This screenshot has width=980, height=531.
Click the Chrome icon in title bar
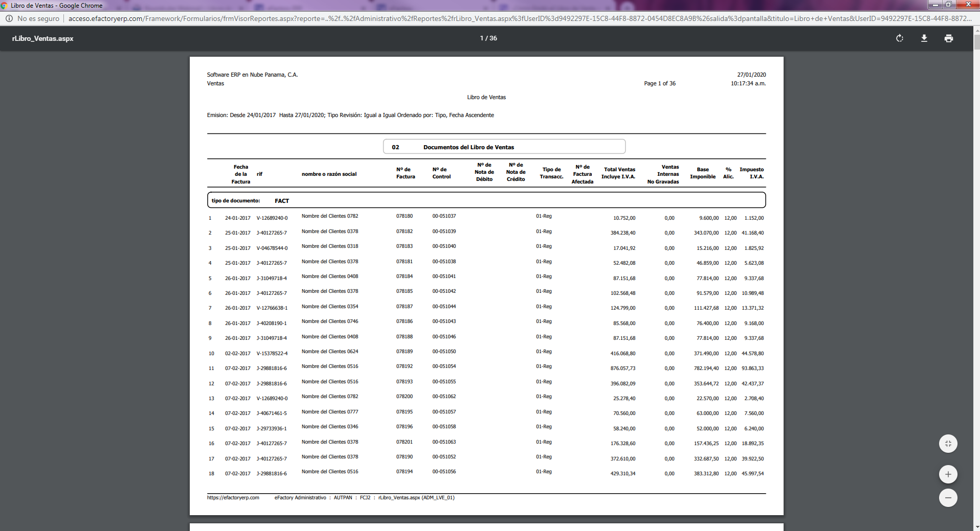[x=5, y=6]
